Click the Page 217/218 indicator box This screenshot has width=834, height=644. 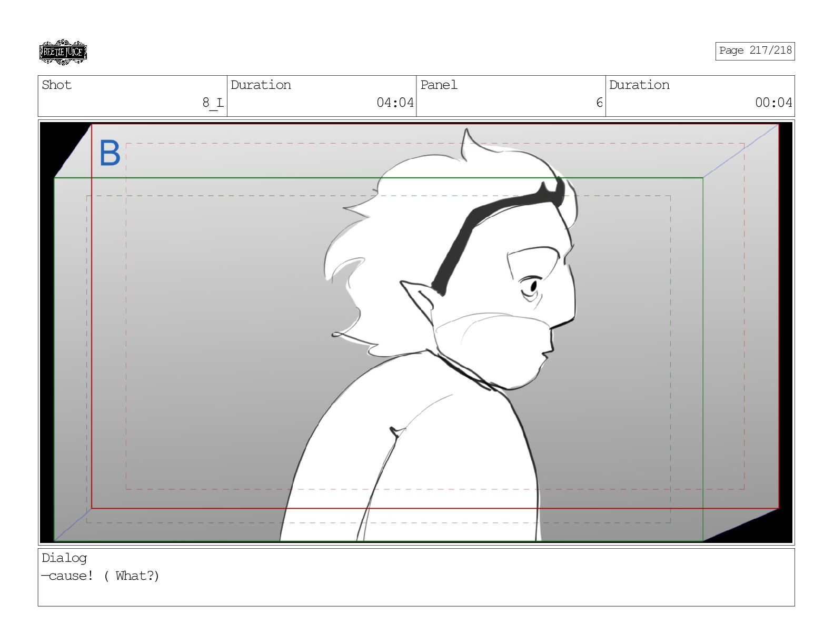click(x=754, y=51)
